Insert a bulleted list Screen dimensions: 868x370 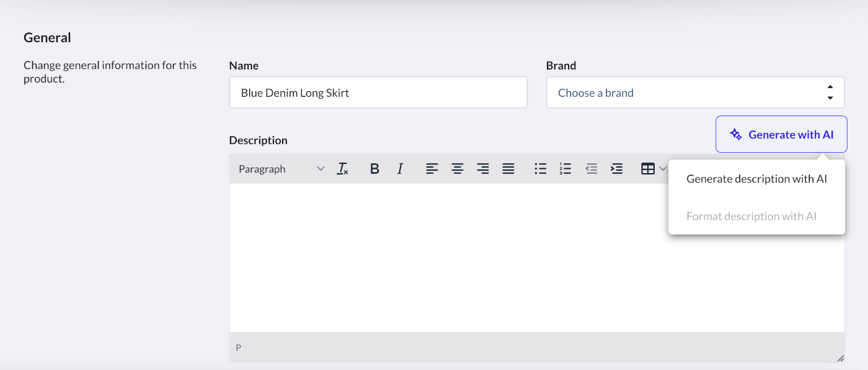tap(540, 168)
